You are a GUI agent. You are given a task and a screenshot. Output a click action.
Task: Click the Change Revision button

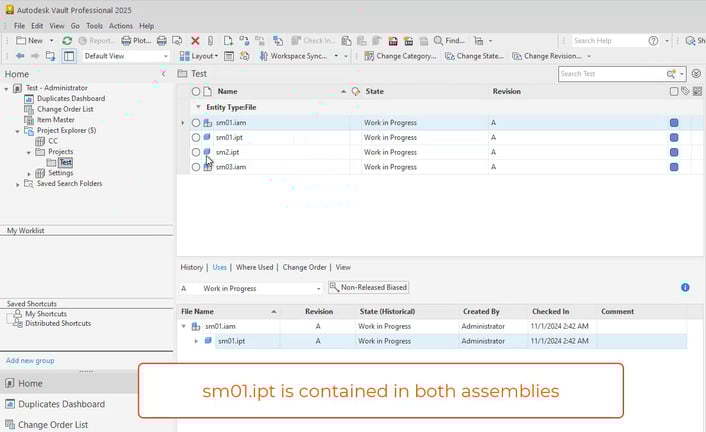[x=547, y=56]
